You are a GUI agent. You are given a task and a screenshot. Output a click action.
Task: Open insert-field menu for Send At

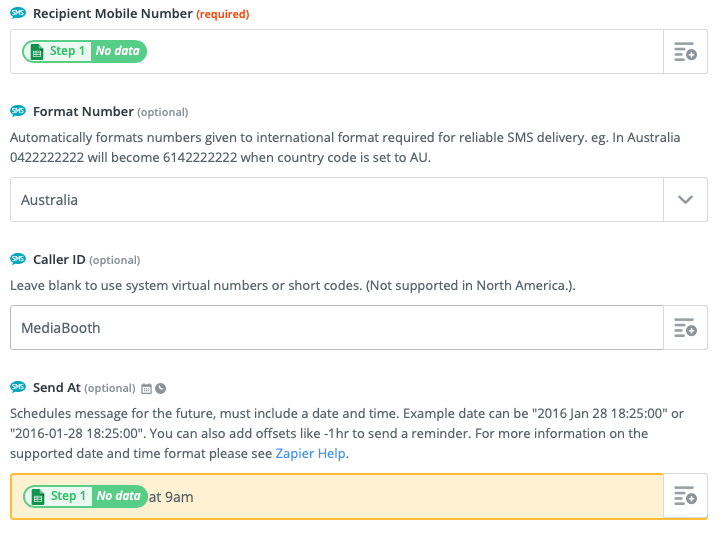pyautogui.click(x=685, y=496)
